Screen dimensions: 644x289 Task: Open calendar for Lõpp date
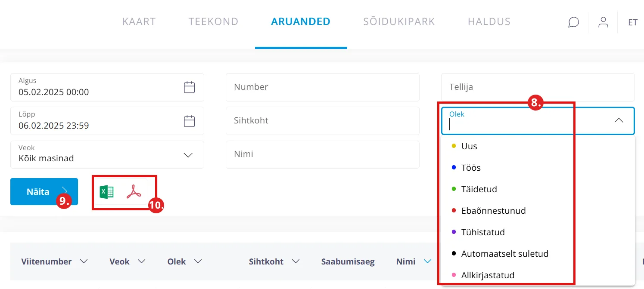189,121
